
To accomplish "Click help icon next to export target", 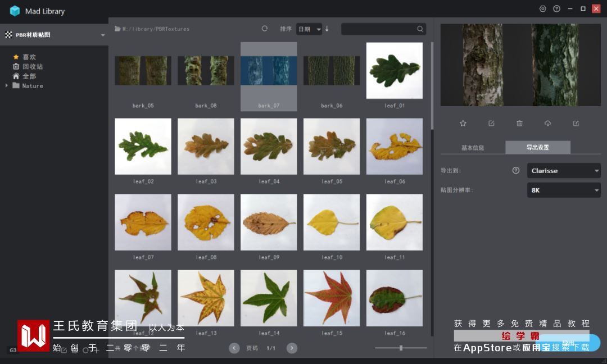I will point(516,171).
